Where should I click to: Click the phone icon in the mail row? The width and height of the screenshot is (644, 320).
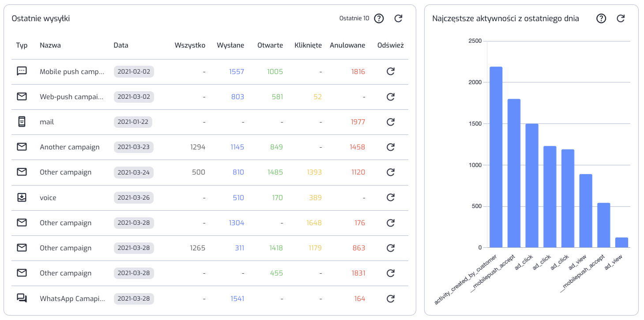pyautogui.click(x=22, y=122)
